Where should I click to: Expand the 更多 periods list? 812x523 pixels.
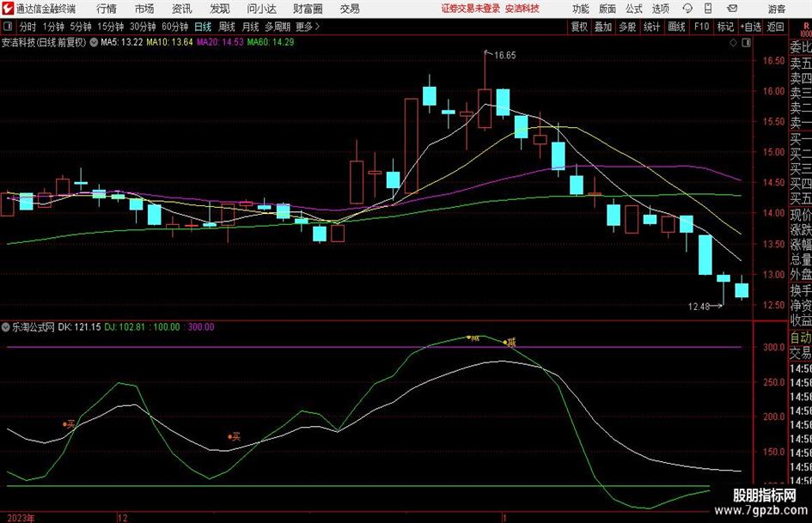(308, 27)
